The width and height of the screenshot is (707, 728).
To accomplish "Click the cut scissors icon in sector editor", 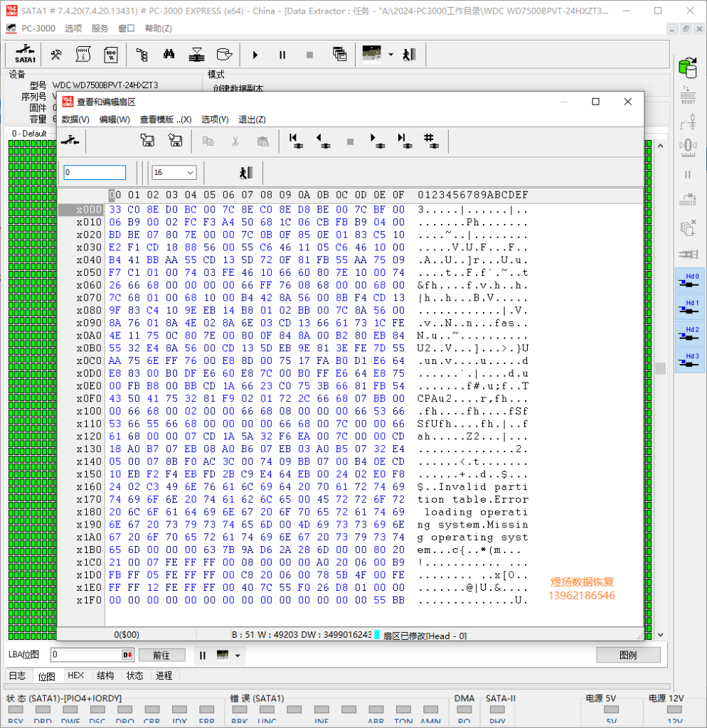I will tap(235, 141).
